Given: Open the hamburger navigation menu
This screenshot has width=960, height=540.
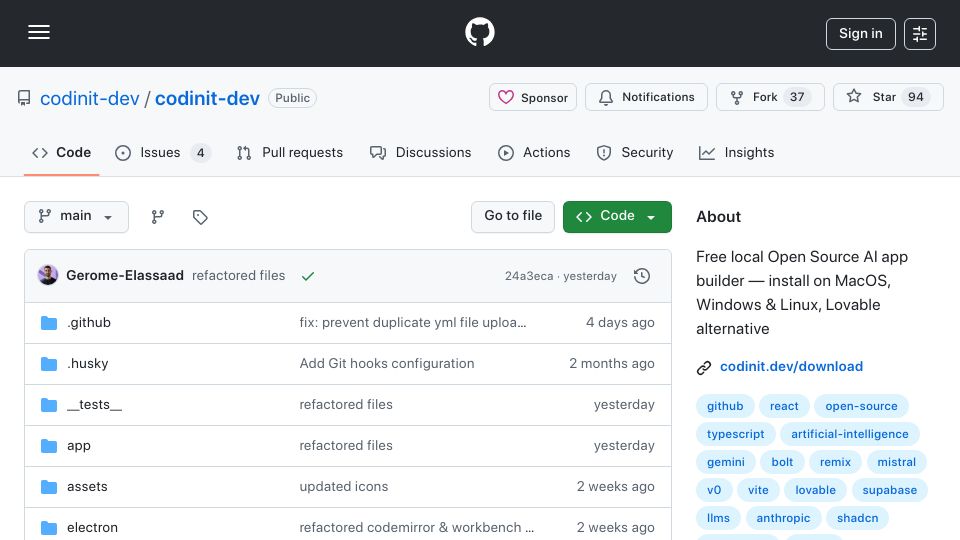Looking at the screenshot, I should tap(39, 32).
